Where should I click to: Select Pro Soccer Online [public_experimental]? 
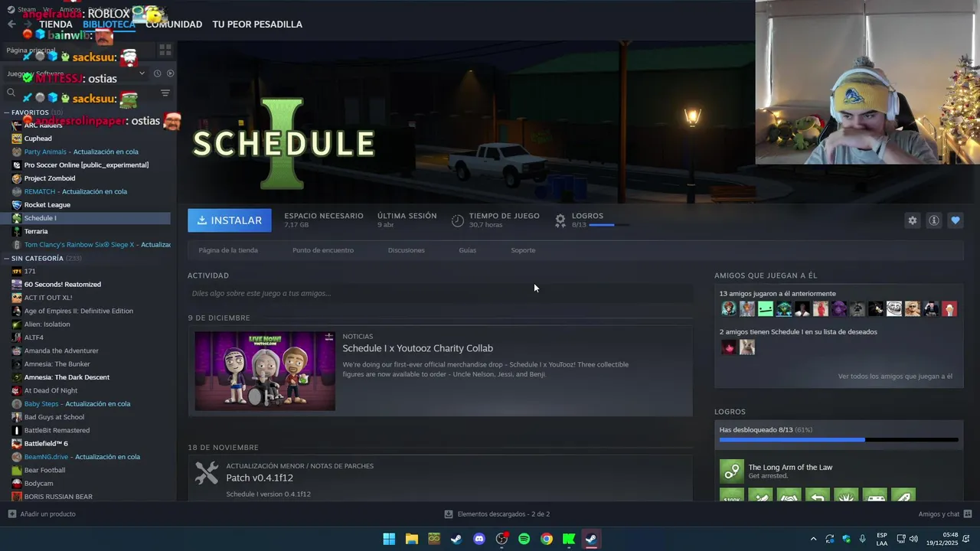click(87, 165)
